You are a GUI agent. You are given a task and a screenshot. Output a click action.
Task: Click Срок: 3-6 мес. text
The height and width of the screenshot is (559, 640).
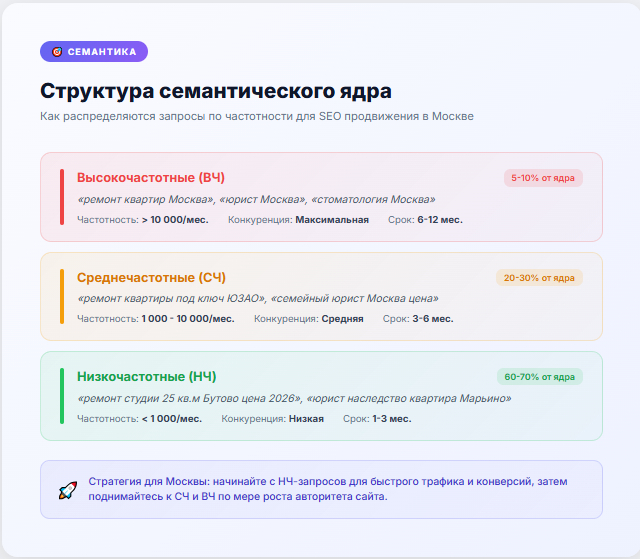click(x=418, y=319)
